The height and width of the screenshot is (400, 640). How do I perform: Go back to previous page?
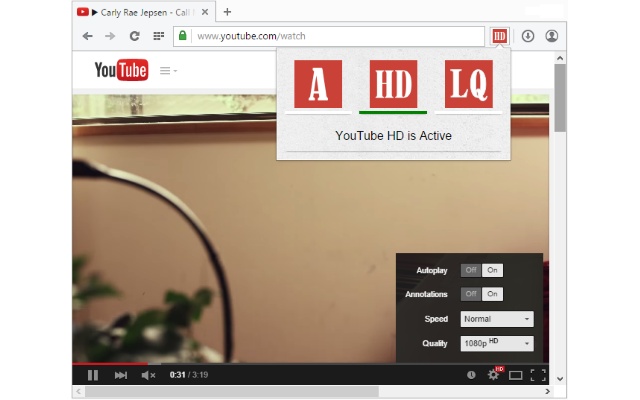coord(87,36)
